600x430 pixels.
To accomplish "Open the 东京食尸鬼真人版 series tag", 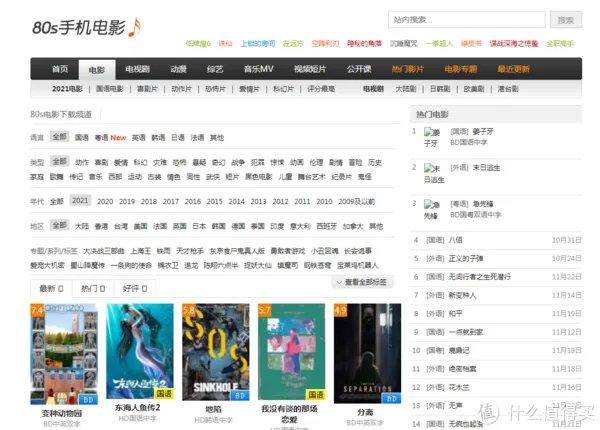I will (x=237, y=251).
